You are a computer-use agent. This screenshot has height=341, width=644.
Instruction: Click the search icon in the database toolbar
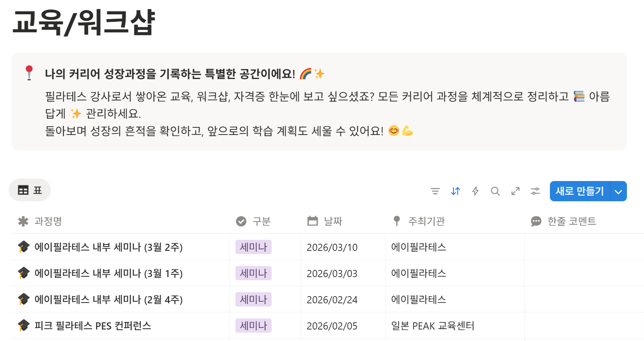point(495,191)
